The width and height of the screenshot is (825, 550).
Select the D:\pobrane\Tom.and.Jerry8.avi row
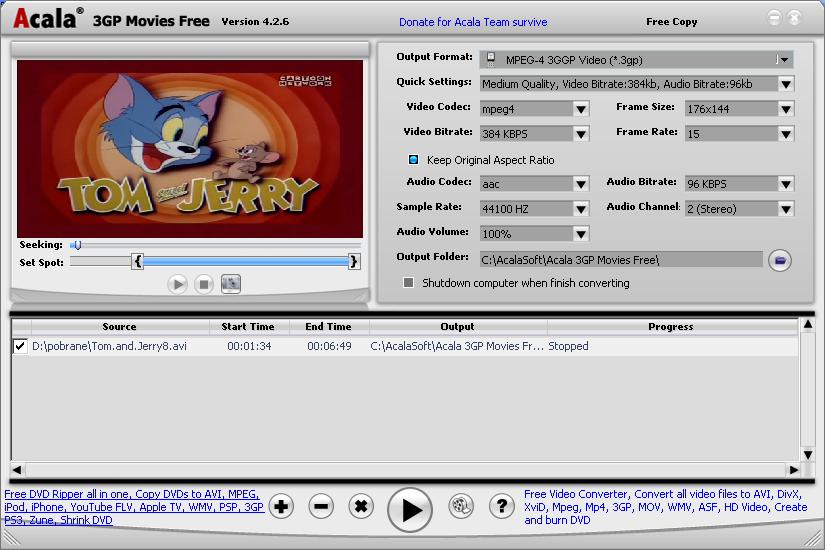pos(404,346)
